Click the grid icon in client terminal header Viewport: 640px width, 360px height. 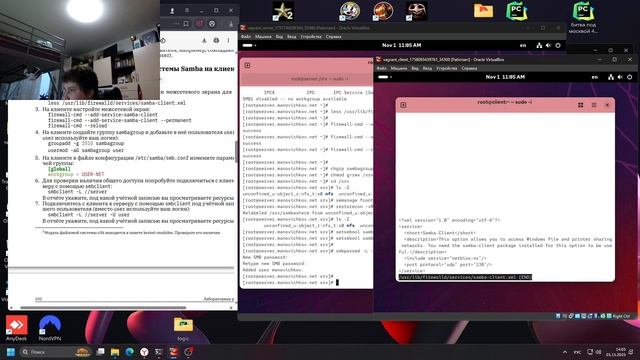tap(580, 105)
